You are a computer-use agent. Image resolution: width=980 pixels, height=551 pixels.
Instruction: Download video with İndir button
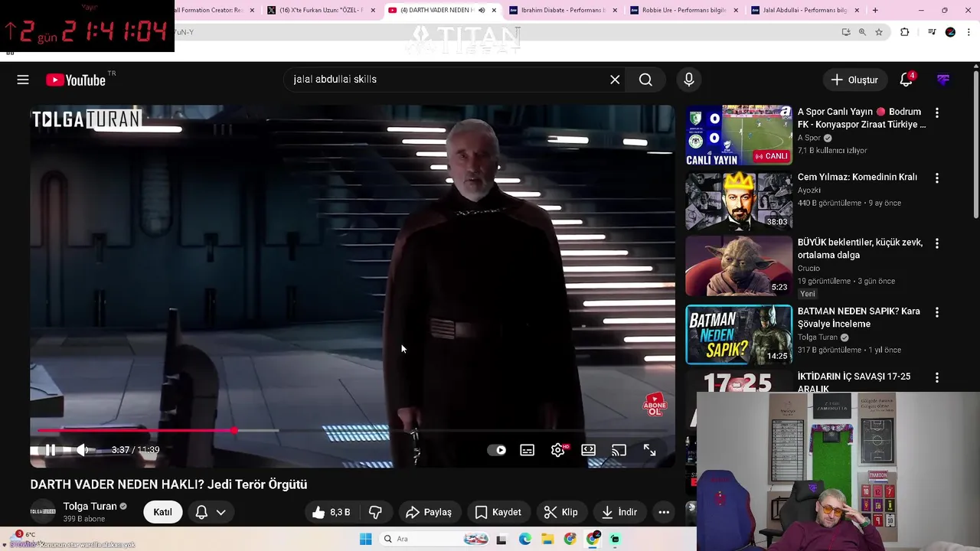point(619,512)
